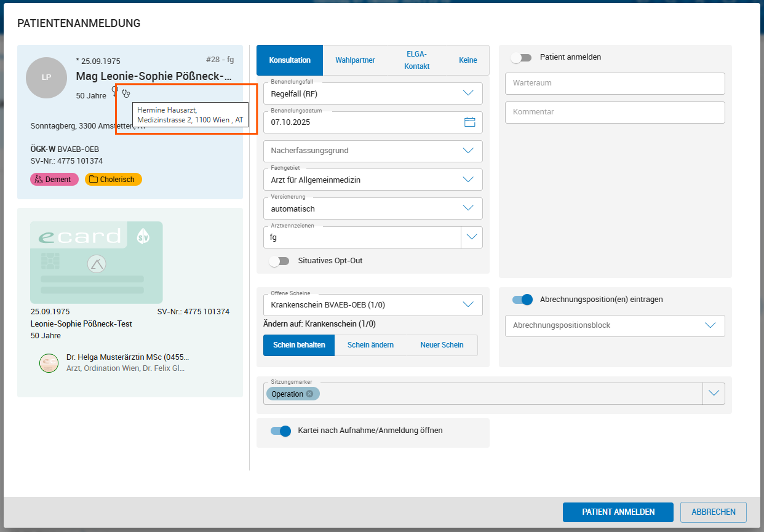Toggle the Situatives Opt-Out switch

point(279,261)
